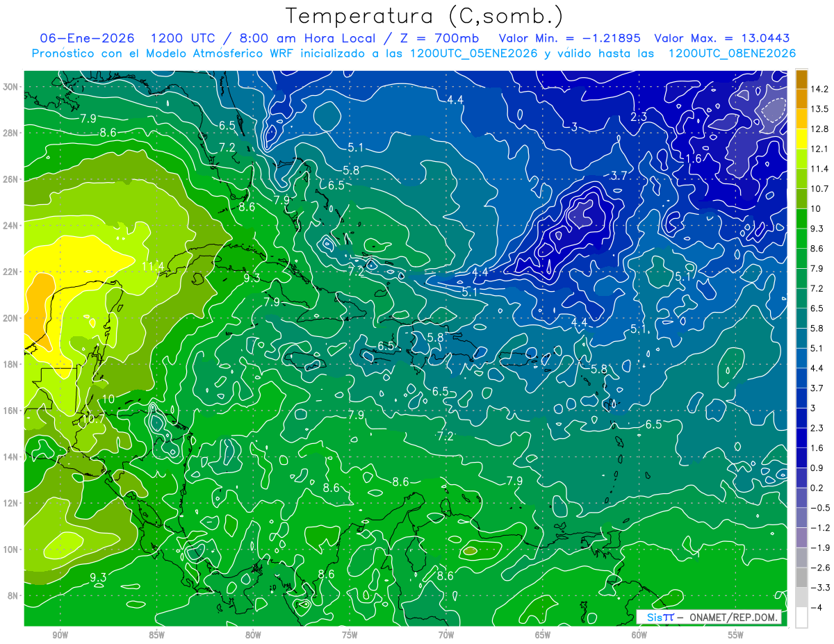834x644 pixels.
Task: Click the 0.9 label on the color legend
Action: tap(817, 468)
